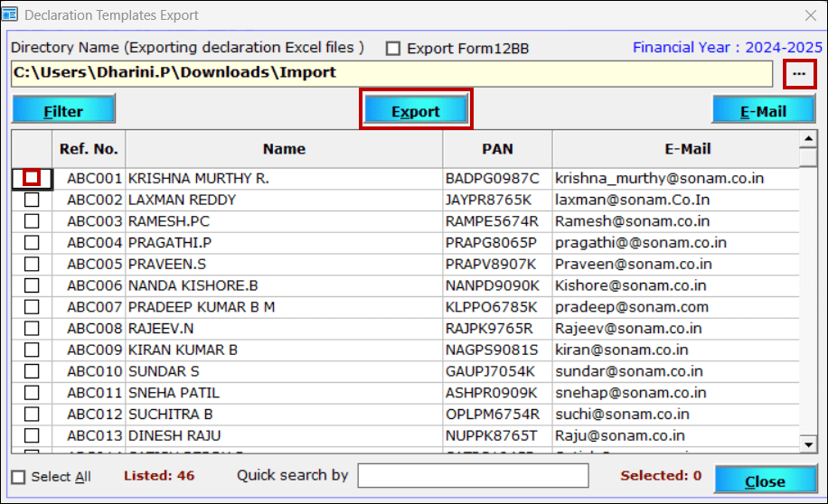This screenshot has width=828, height=504.
Task: Click the E-Mail column header
Action: [688, 149]
